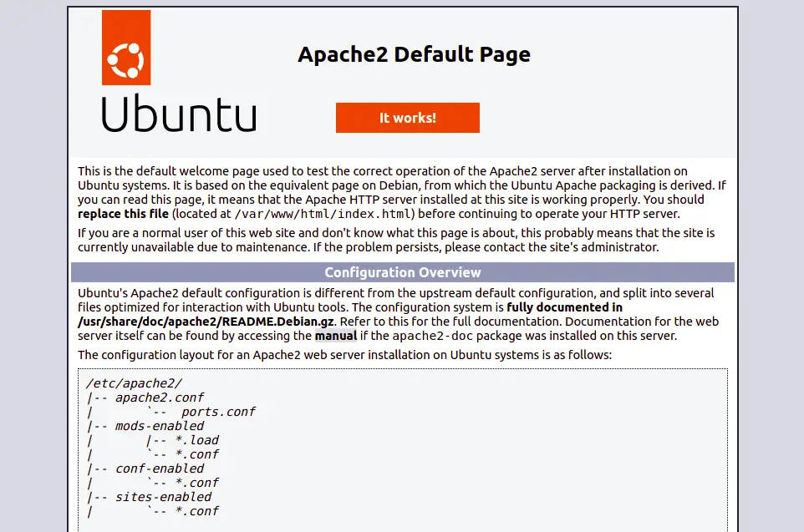
Task: Click the orange "It works!" banner
Action: [x=408, y=118]
